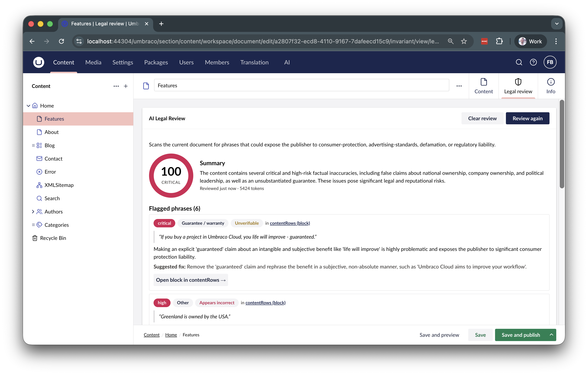588x375 pixels.
Task: Reload the page with the refresh icon
Action: (61, 41)
